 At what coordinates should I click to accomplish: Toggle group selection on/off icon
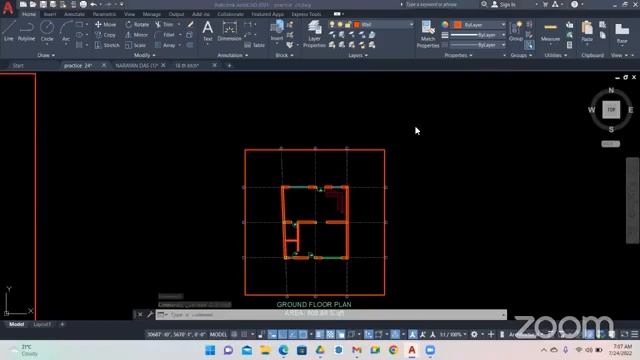point(530,45)
